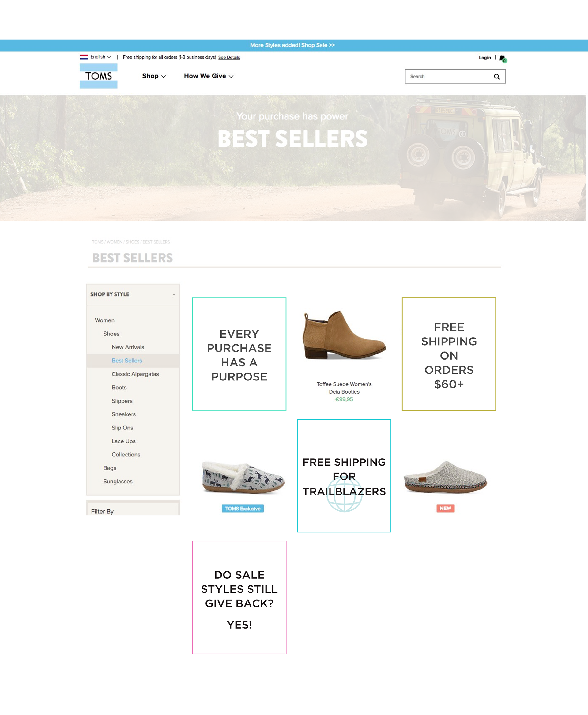Click the NEW product badge
588x715 pixels.
click(445, 508)
